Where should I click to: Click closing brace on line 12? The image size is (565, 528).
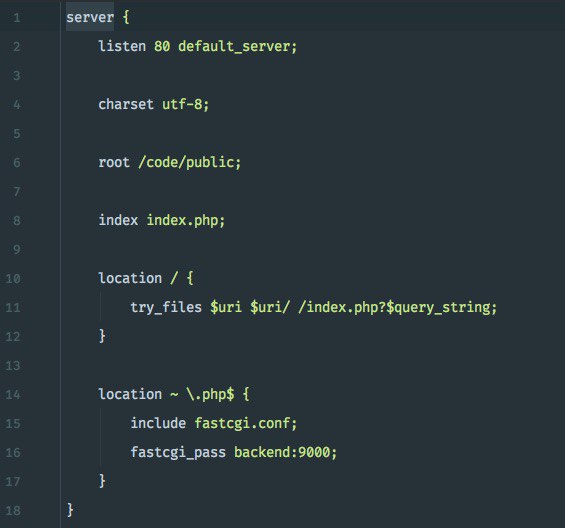pyautogui.click(x=102, y=336)
